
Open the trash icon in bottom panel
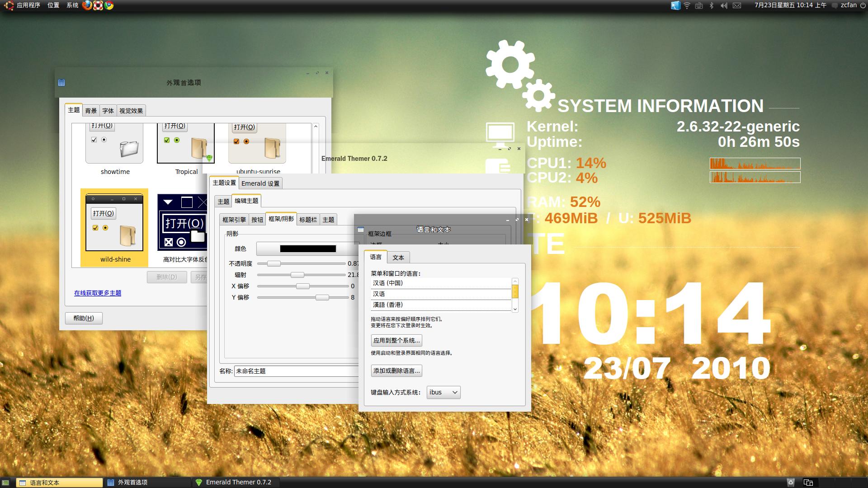(791, 483)
